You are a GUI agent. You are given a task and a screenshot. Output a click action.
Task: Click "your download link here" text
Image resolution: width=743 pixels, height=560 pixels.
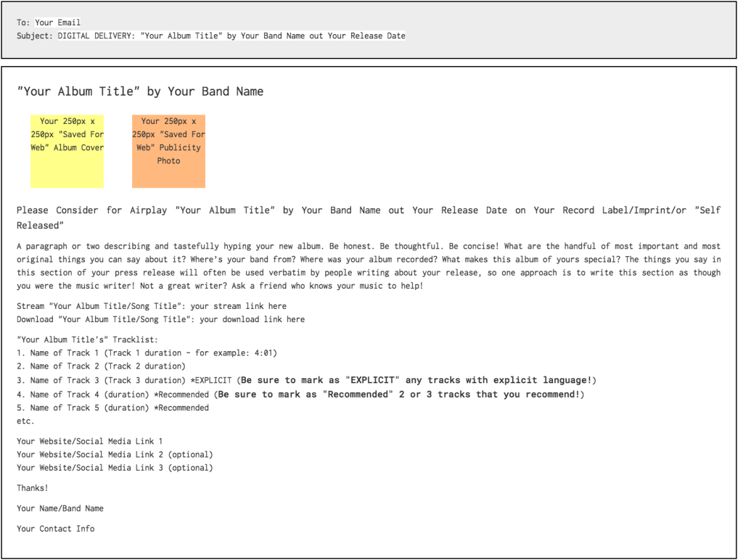[252, 319]
